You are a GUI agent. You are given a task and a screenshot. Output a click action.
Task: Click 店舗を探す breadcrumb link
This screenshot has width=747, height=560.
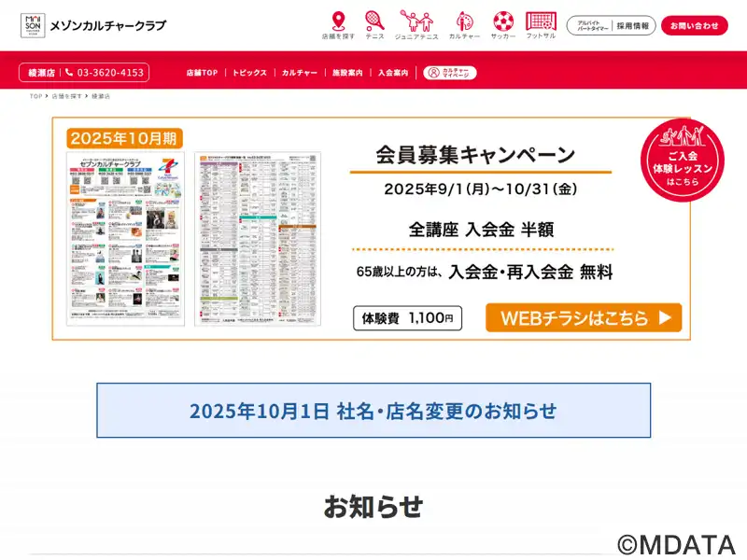[66, 96]
